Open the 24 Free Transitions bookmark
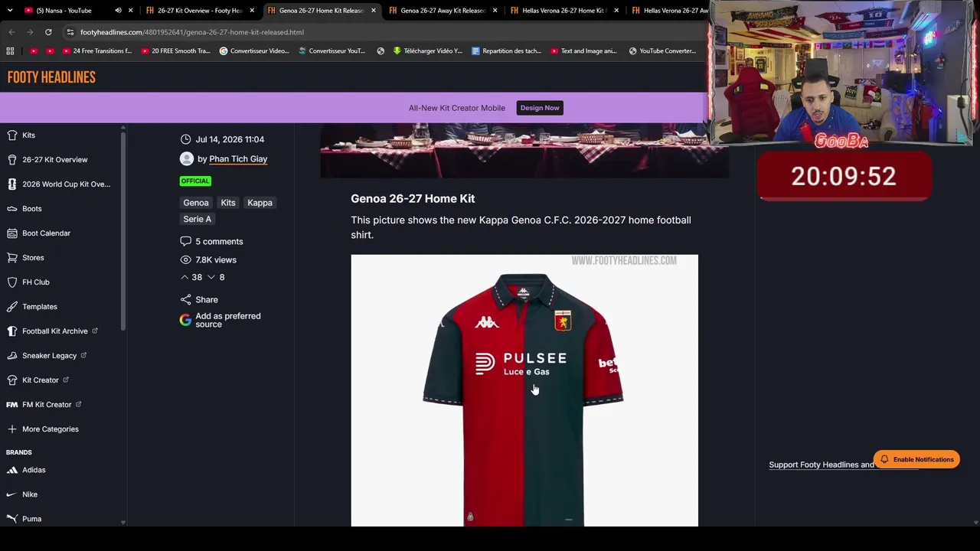980x551 pixels. pyautogui.click(x=98, y=51)
